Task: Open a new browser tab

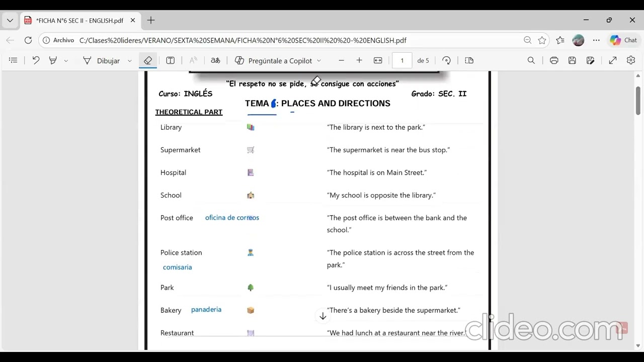Action: [x=151, y=21]
